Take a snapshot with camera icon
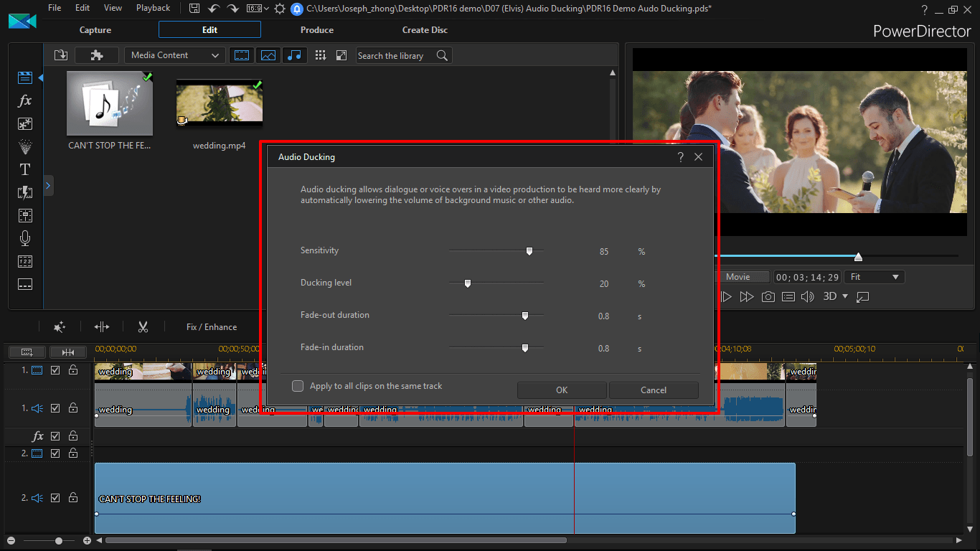This screenshot has height=551, width=980. [x=768, y=297]
